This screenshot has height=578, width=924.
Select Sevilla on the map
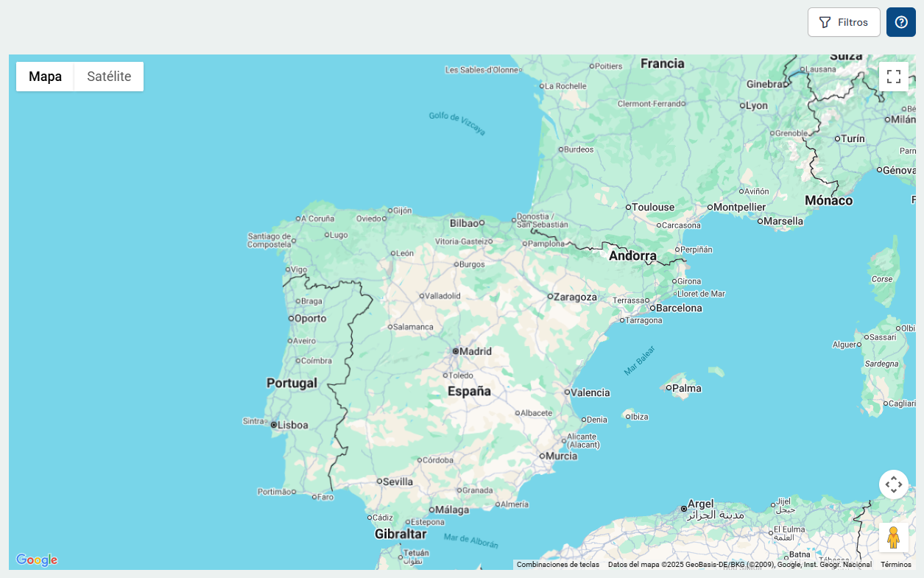pyautogui.click(x=398, y=482)
